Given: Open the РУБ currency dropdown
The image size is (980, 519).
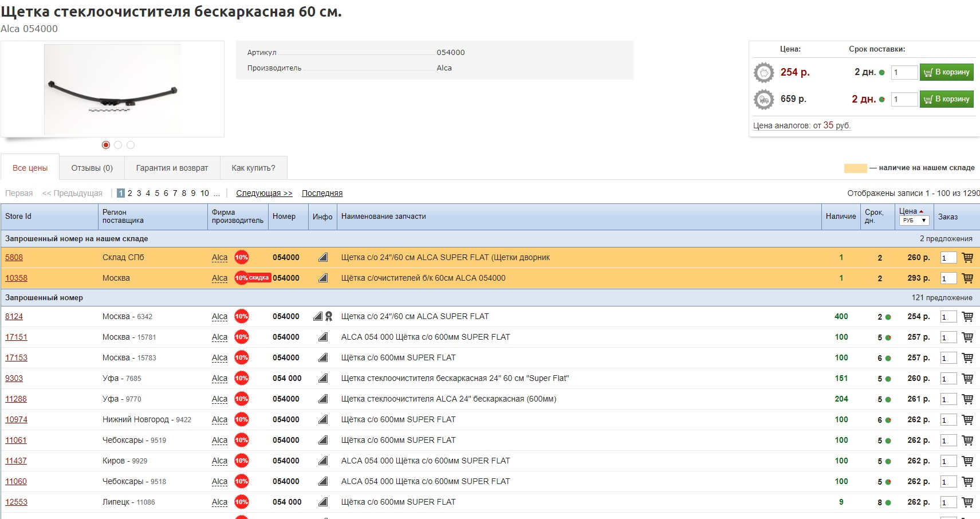Looking at the screenshot, I should (914, 221).
